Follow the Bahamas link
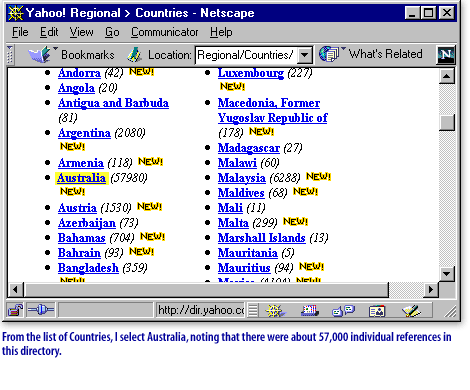470x390 pixels. tap(82, 238)
